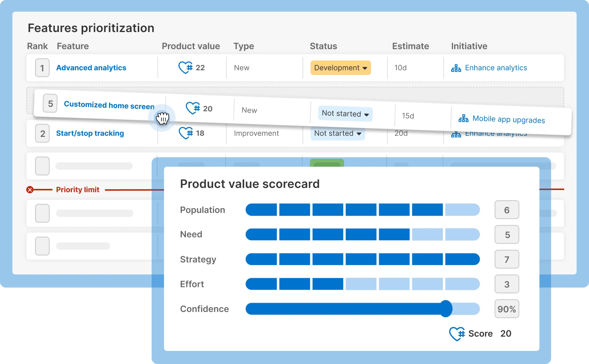This screenshot has width=589, height=364.
Task: Select rank checkbox on the empty placeholder row
Action: point(42,166)
